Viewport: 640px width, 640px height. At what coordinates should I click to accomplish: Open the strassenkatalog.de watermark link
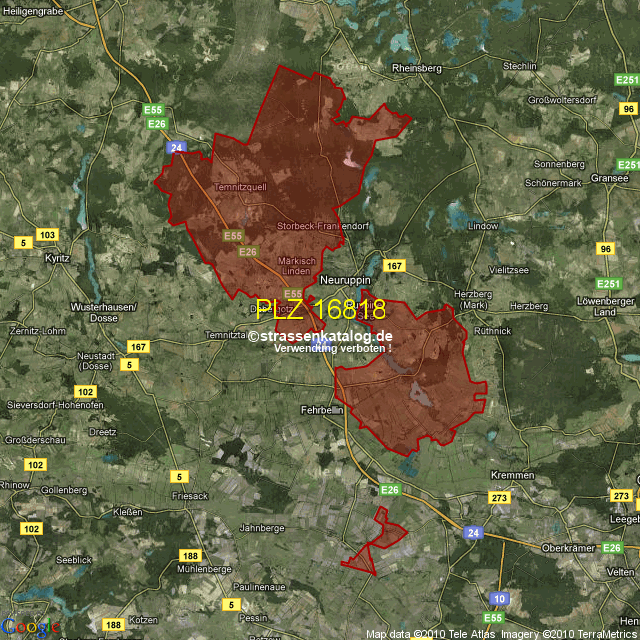(x=320, y=336)
